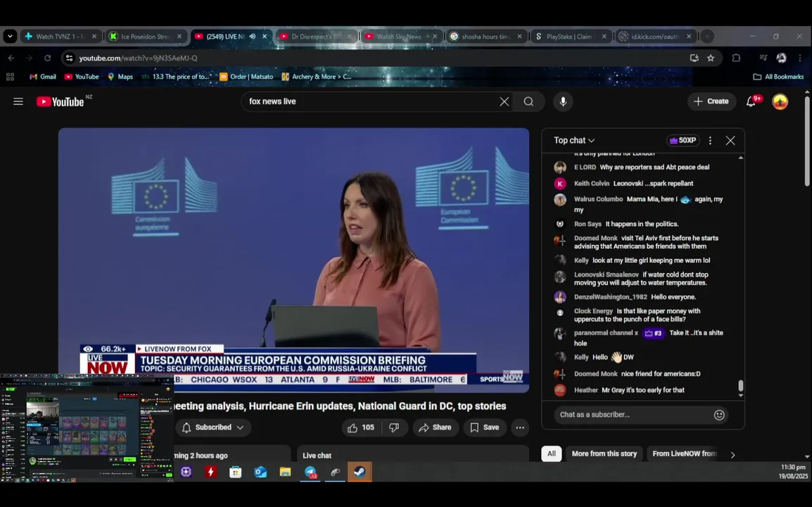Open Chrome extensions puzzle icon
Viewport: 812px width, 507px height.
pyautogui.click(x=736, y=58)
